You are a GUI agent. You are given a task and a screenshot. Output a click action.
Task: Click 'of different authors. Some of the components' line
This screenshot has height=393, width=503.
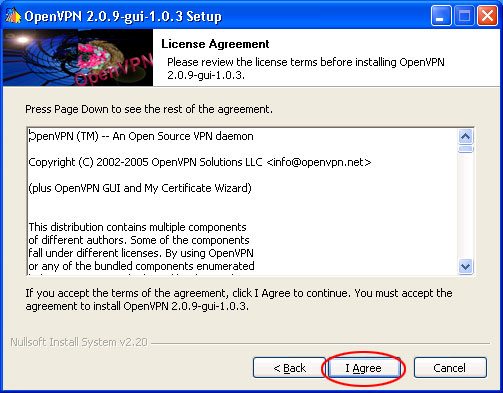click(139, 240)
